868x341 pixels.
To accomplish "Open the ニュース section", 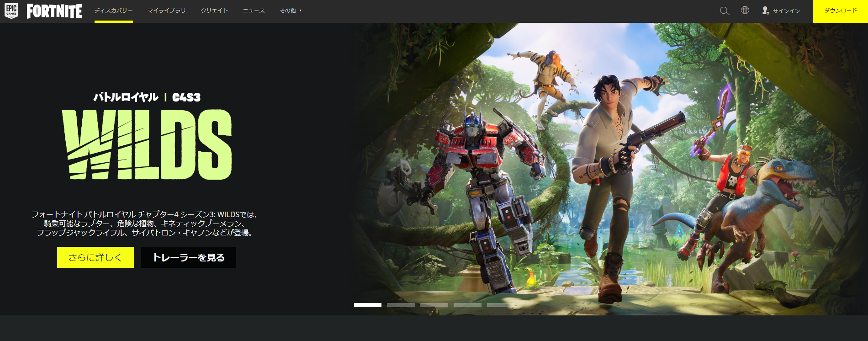I will pos(254,11).
